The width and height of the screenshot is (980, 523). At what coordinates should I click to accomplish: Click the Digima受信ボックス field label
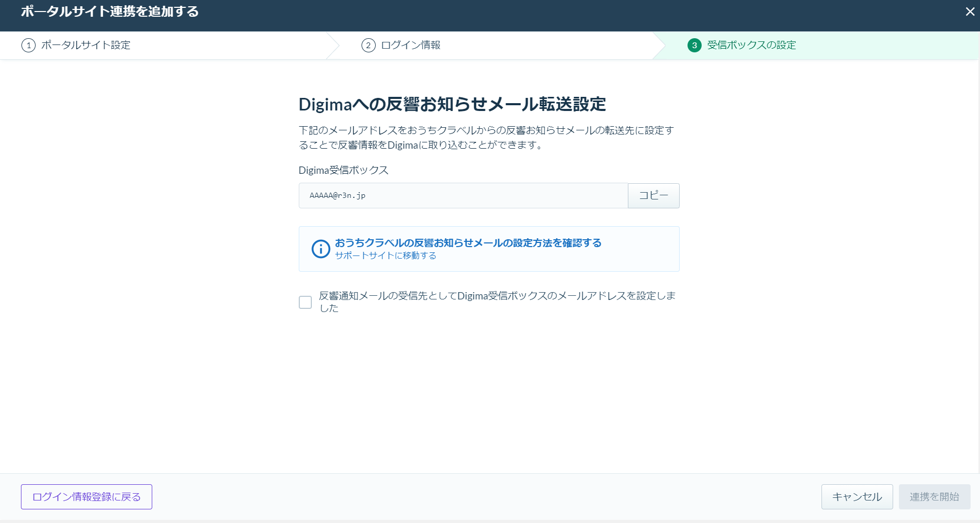[343, 170]
